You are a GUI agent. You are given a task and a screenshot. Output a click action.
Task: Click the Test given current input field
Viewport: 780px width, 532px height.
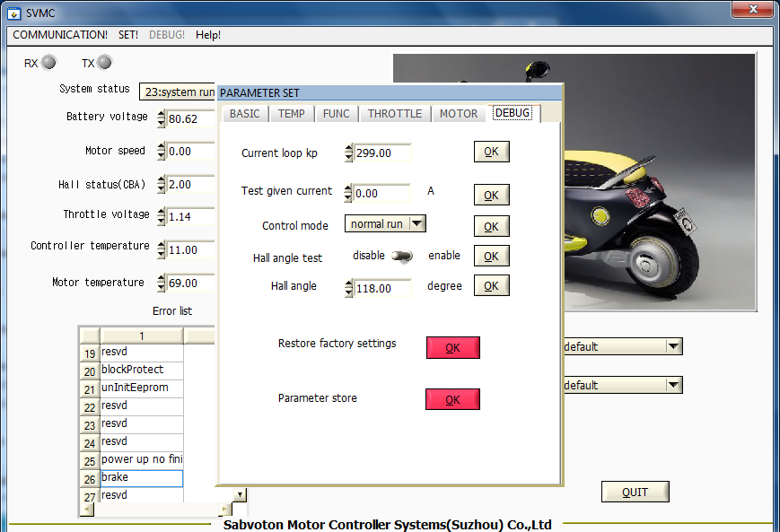click(x=382, y=193)
